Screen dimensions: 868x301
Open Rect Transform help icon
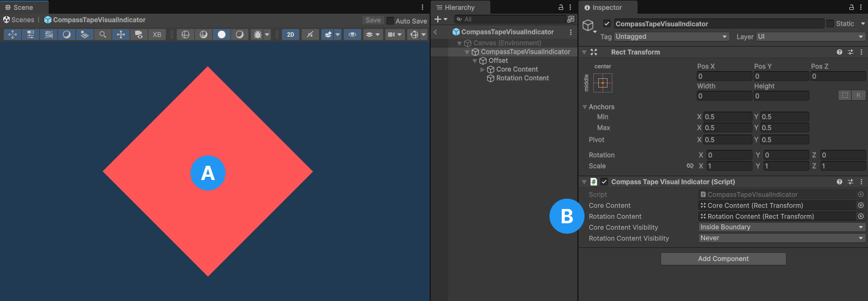click(840, 52)
